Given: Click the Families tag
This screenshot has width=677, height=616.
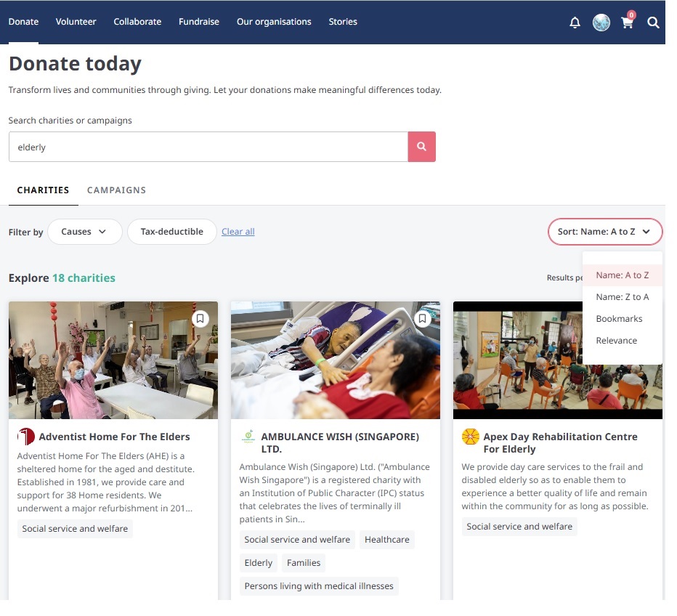Looking at the screenshot, I should coord(304,563).
